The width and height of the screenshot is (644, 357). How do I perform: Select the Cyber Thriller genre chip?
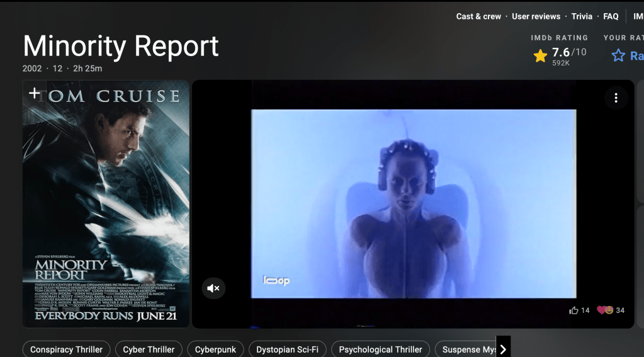coord(149,349)
